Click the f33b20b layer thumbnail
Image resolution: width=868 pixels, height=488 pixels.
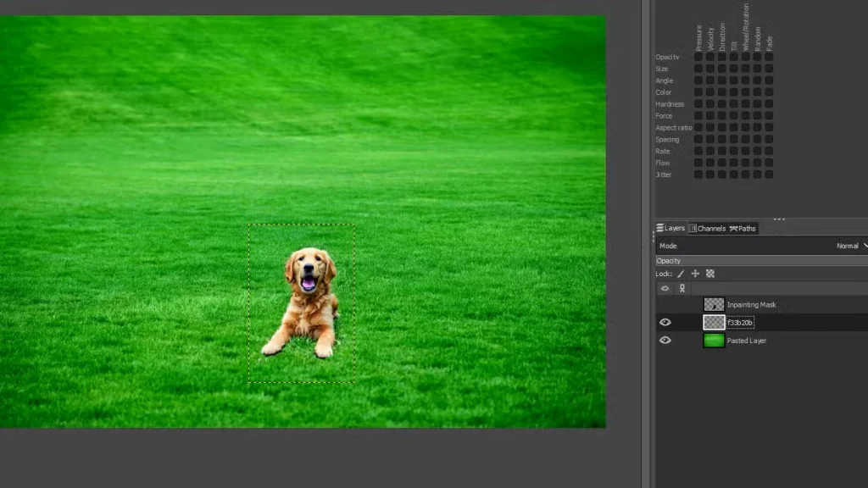(x=714, y=323)
